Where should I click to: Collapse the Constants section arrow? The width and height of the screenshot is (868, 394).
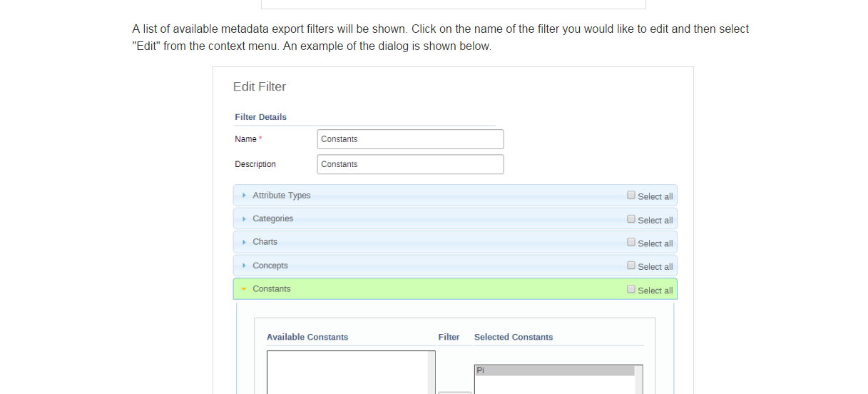pos(244,289)
